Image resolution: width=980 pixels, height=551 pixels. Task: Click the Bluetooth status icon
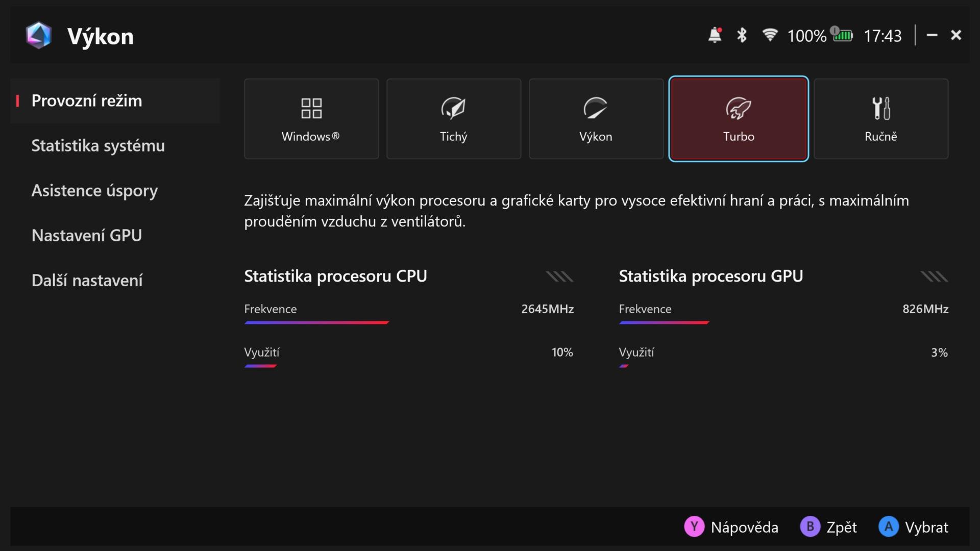742,35
